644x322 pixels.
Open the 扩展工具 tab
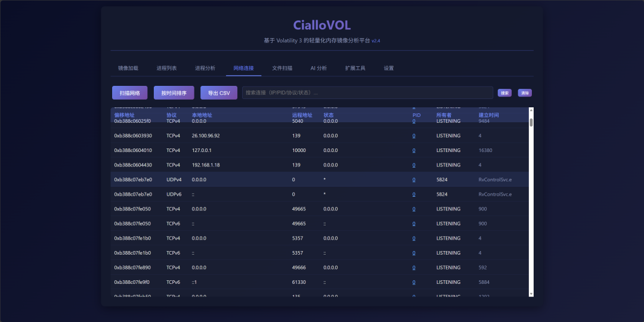[355, 68]
